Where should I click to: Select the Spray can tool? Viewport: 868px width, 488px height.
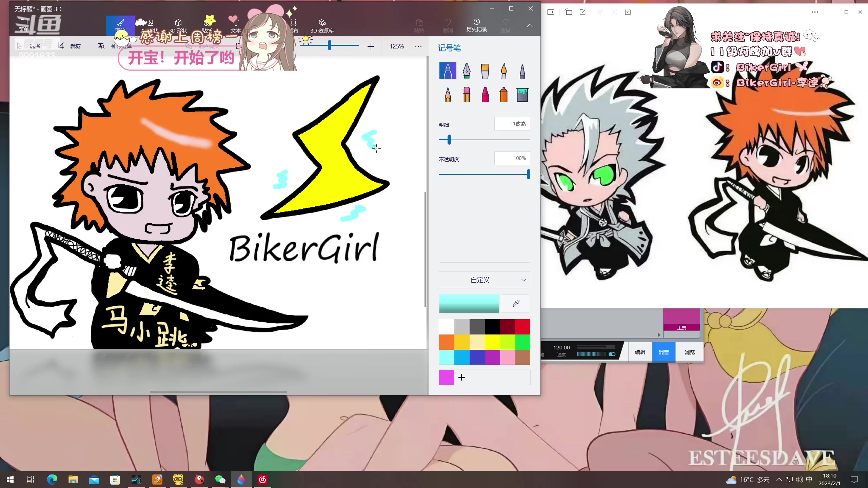click(504, 94)
